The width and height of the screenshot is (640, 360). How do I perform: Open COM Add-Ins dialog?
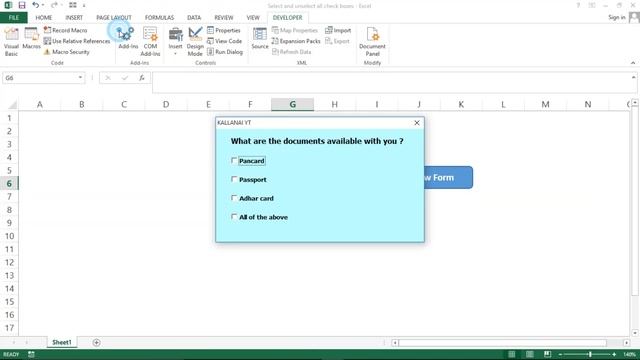[150, 42]
